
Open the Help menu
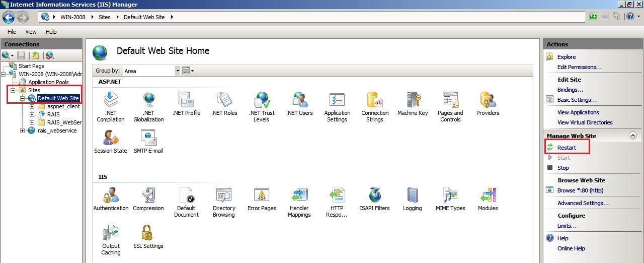coord(51,32)
